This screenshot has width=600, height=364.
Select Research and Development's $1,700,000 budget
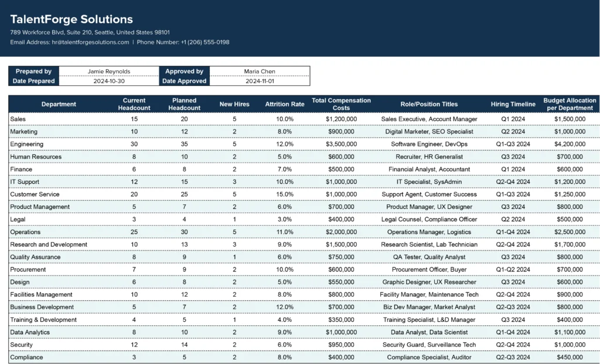[x=570, y=244]
